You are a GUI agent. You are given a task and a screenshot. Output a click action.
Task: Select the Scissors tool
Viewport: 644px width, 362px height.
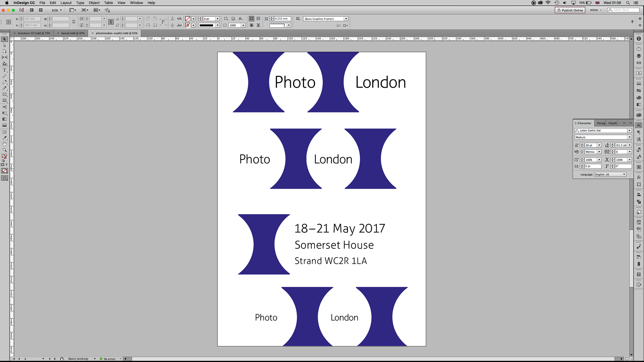point(5,107)
